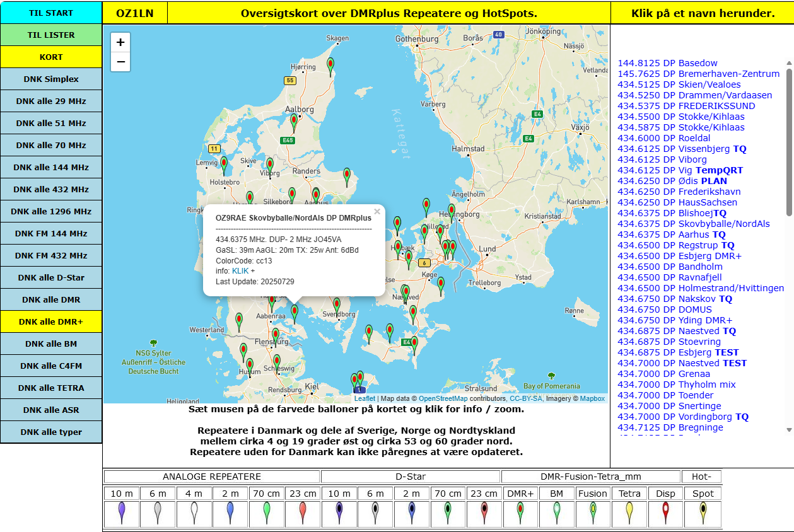Go to TIL START
The height and width of the screenshot is (532, 794).
(x=51, y=13)
